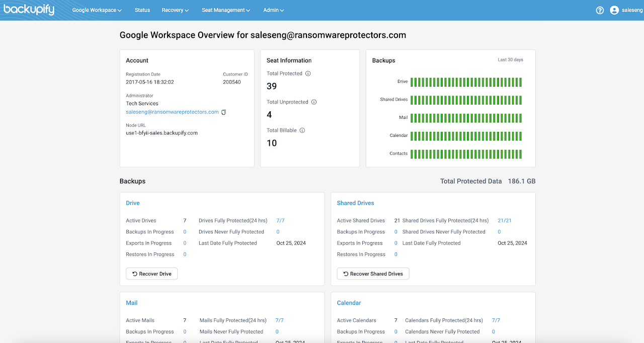Click the Recover Drive button
The height and width of the screenshot is (343, 644).
[x=151, y=273]
